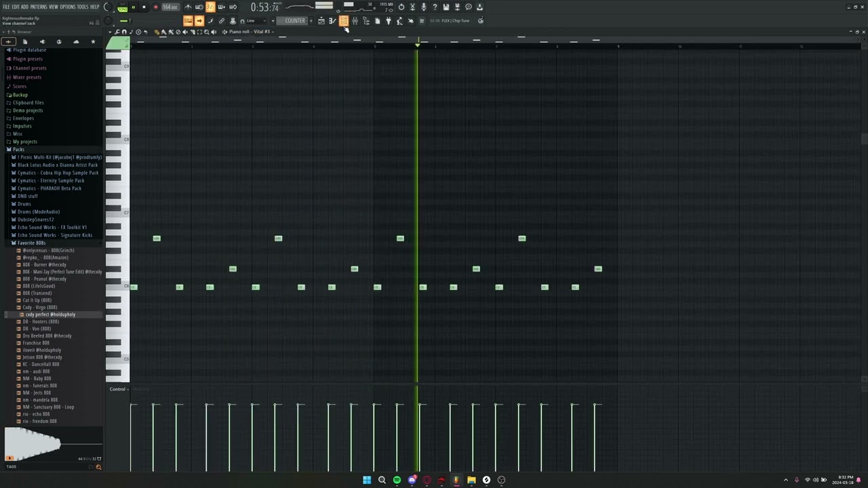Image resolution: width=868 pixels, height=488 pixels.
Task: Click the browser search magnifier icon
Action: [x=98, y=466]
